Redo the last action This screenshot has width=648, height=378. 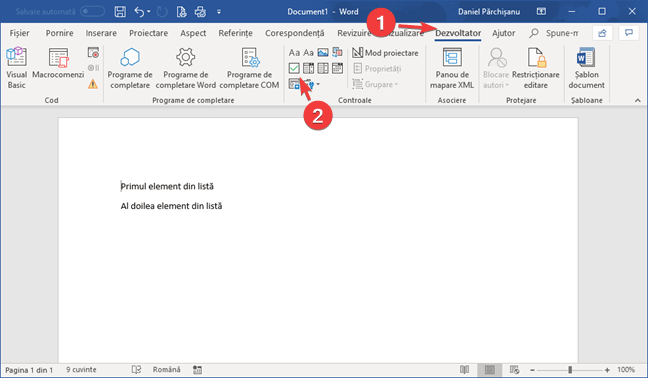pos(162,12)
